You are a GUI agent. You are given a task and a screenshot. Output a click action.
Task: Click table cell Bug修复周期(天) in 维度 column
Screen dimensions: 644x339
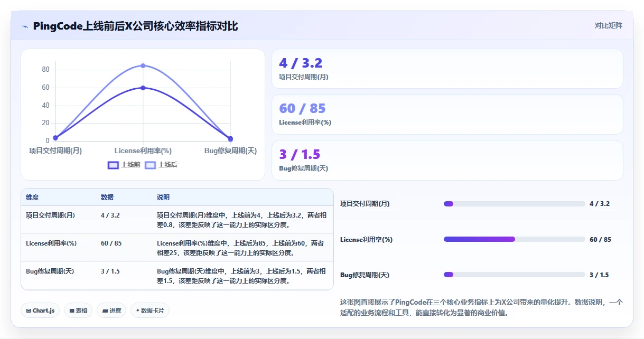(x=50, y=271)
